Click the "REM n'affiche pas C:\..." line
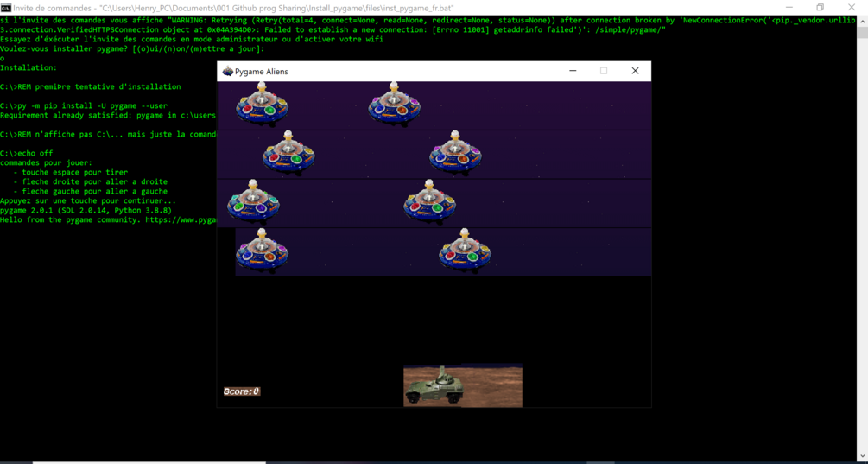The height and width of the screenshot is (464, 868). [x=108, y=135]
